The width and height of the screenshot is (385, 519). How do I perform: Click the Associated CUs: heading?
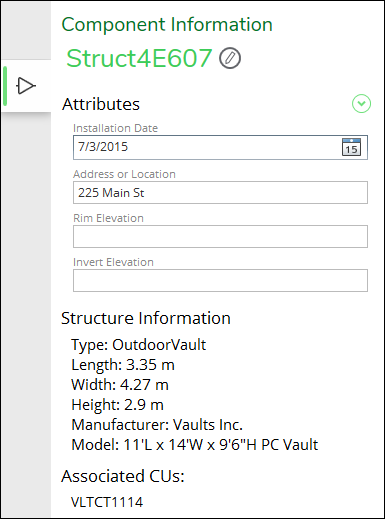click(123, 476)
